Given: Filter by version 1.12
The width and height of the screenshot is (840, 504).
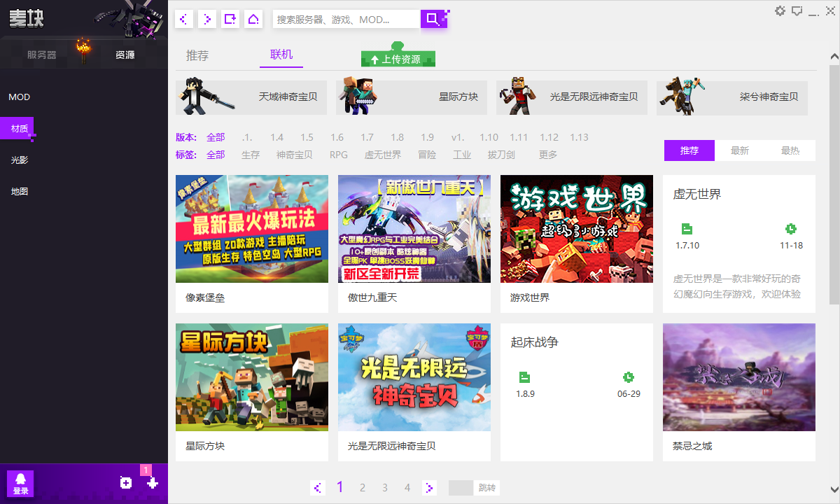Looking at the screenshot, I should [x=549, y=137].
